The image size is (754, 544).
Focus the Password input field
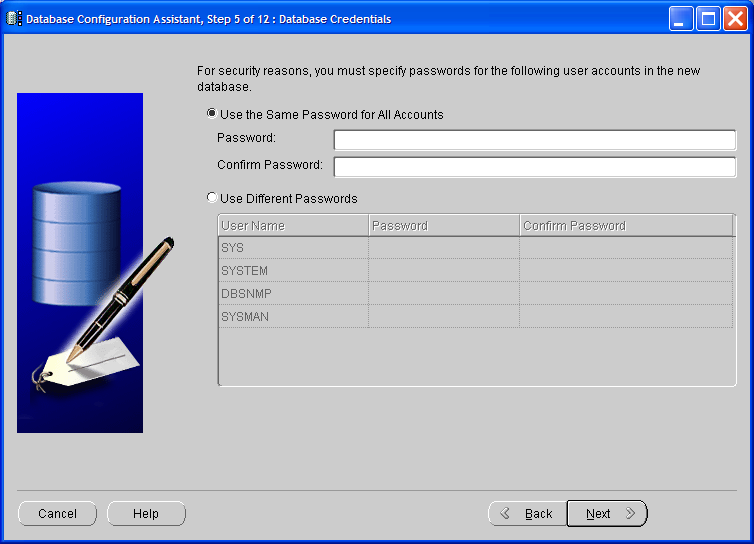(x=535, y=140)
